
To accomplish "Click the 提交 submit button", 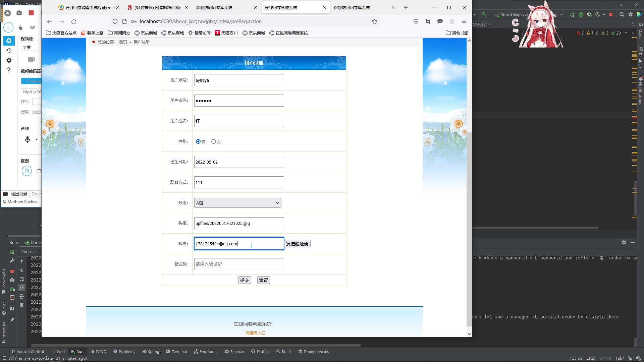I will point(245,280).
